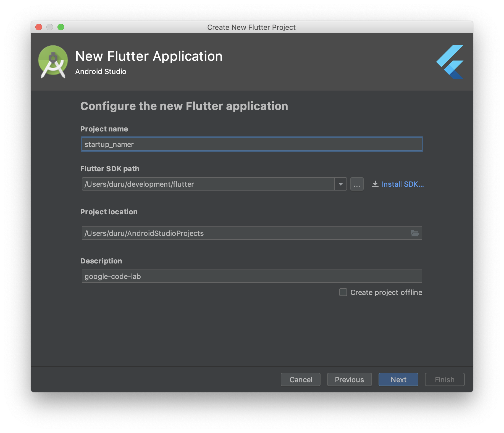The width and height of the screenshot is (504, 433).
Task: Click the yellow minimize traffic light button
Action: point(50,27)
